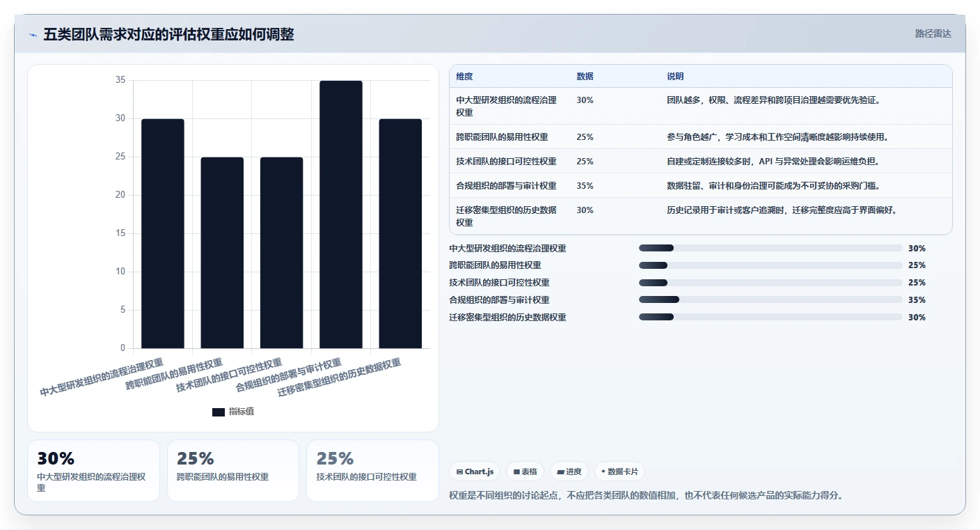Screen dimensions: 980x530
Task: Click the 迁移密集型组织的历史数据权重 progress label
Action: click(x=507, y=318)
